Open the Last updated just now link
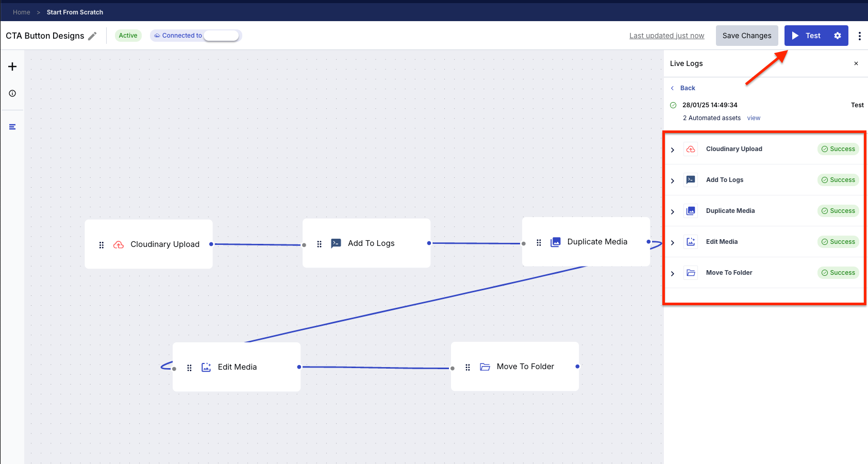The image size is (868, 464). (x=666, y=36)
